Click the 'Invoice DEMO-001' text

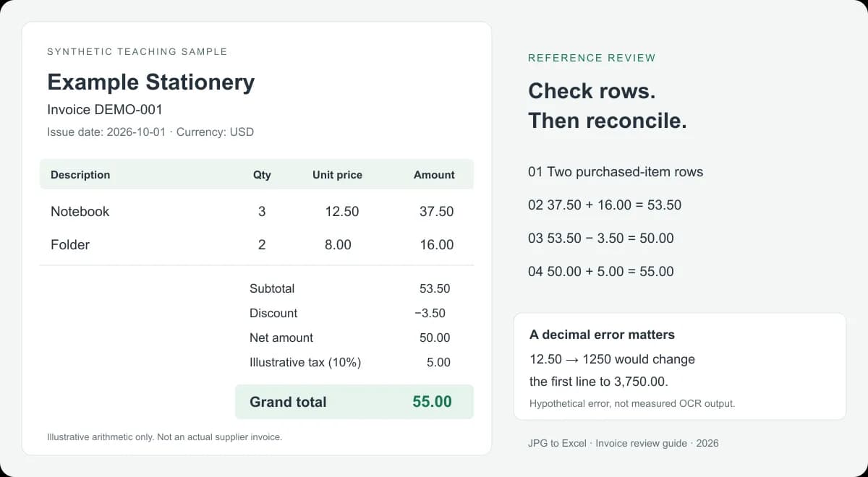pos(105,110)
